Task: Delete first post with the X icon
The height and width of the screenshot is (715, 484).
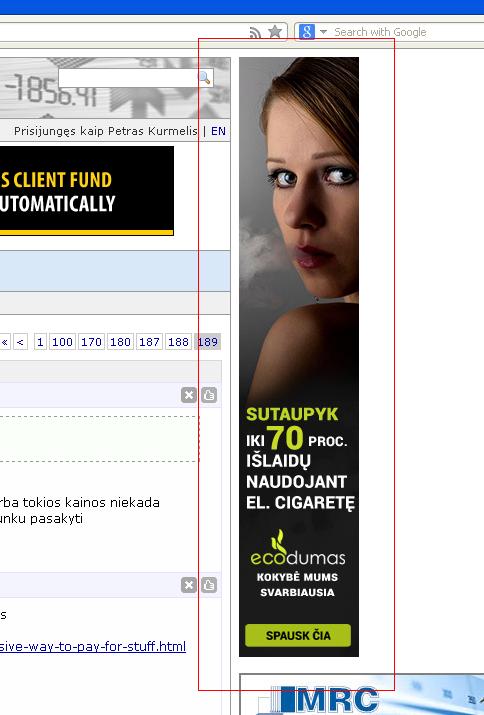Action: tap(188, 395)
